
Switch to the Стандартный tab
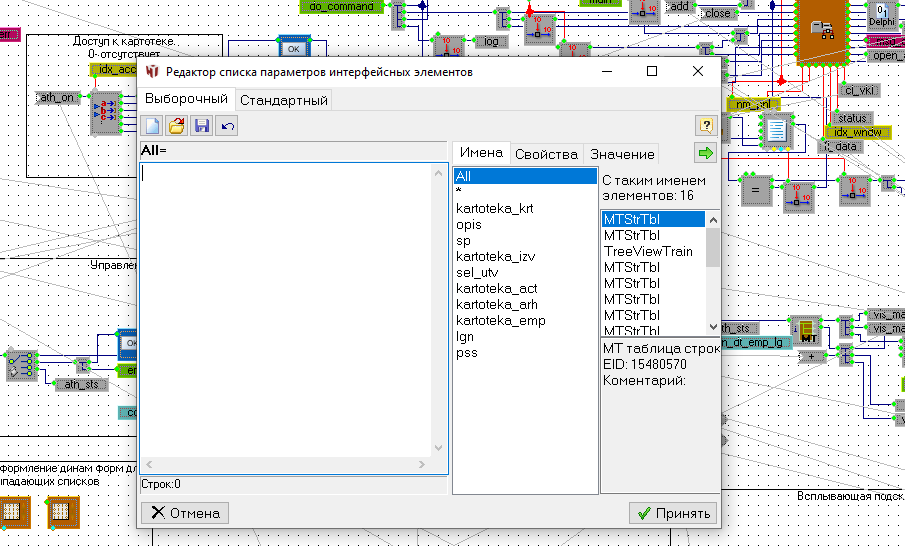[284, 100]
